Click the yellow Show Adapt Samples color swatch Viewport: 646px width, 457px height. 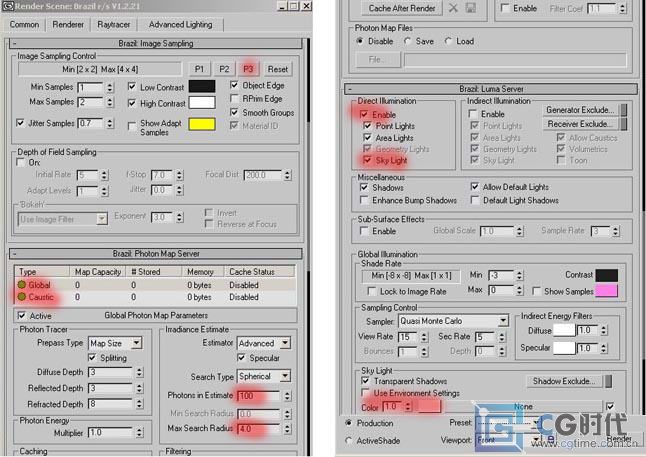203,124
